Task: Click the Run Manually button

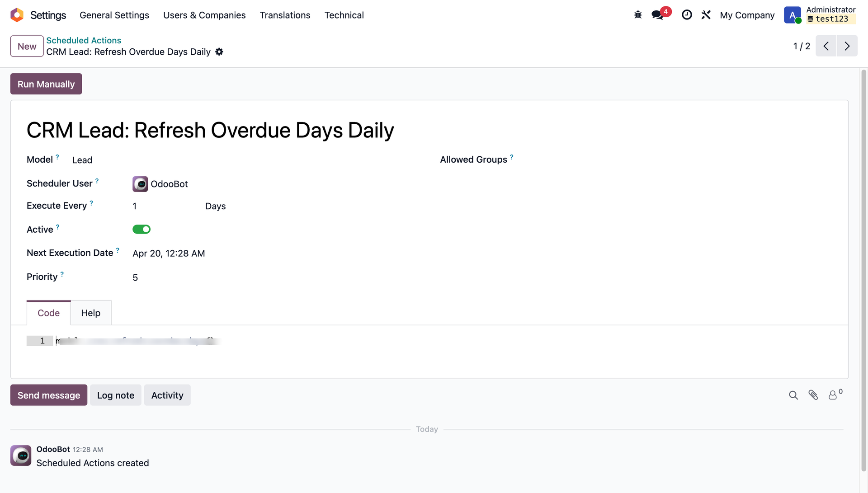Action: [46, 84]
